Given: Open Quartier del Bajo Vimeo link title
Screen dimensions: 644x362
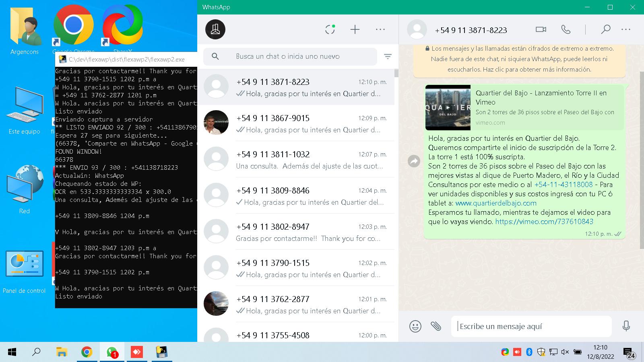Looking at the screenshot, I should (x=541, y=97).
